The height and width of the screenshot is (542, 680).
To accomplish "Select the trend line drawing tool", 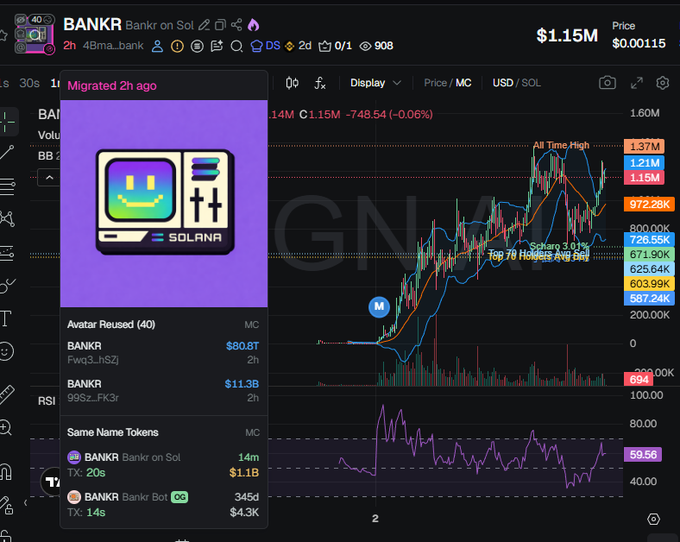I will click(x=7, y=152).
